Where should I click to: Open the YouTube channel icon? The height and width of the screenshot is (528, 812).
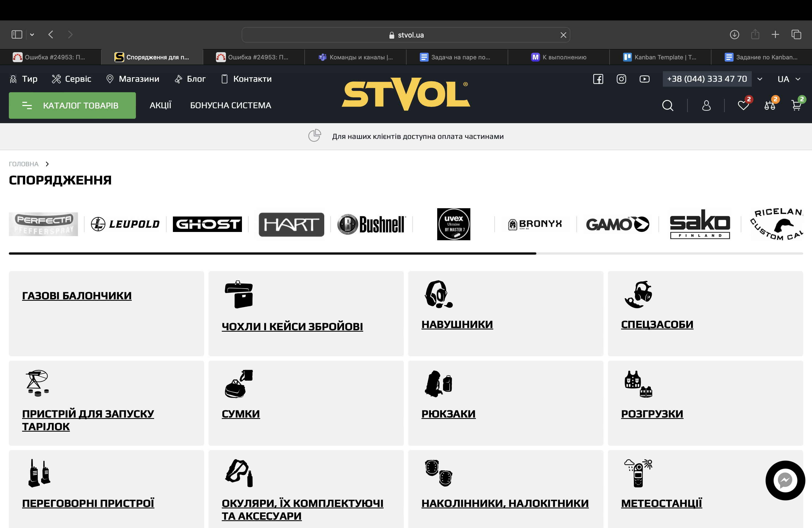[644, 79]
